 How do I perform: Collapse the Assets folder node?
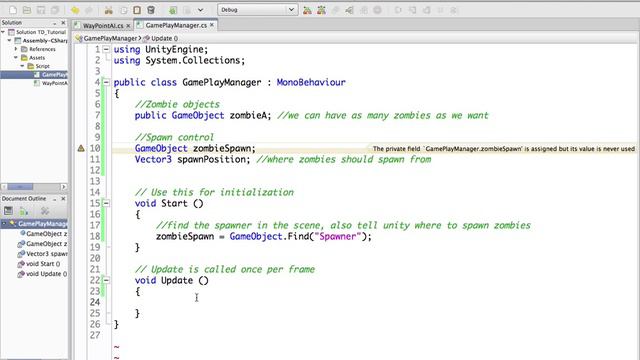click(16, 58)
